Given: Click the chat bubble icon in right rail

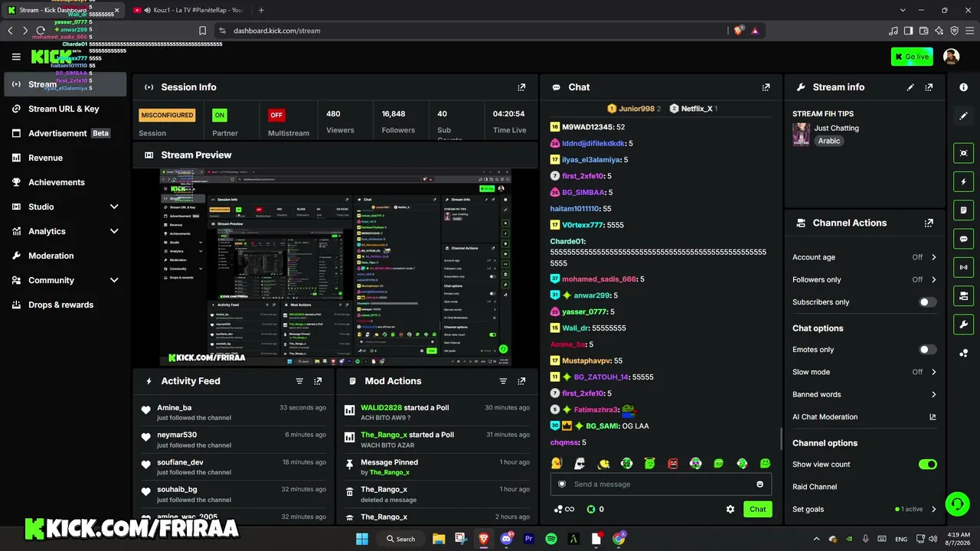Looking at the screenshot, I should click(963, 239).
